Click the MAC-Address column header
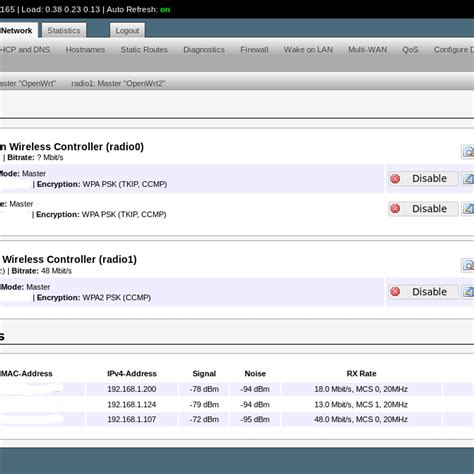This screenshot has height=474, width=474. click(26, 374)
